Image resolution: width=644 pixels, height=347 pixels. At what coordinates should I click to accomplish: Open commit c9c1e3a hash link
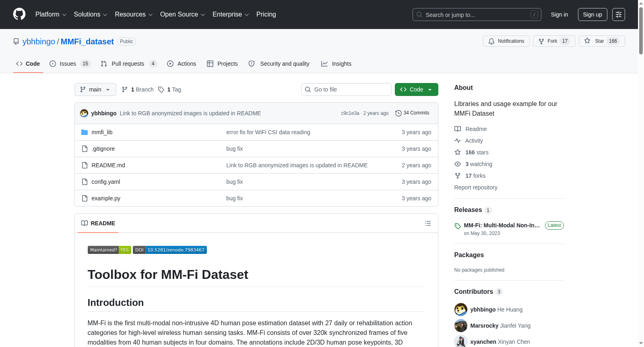(x=350, y=113)
